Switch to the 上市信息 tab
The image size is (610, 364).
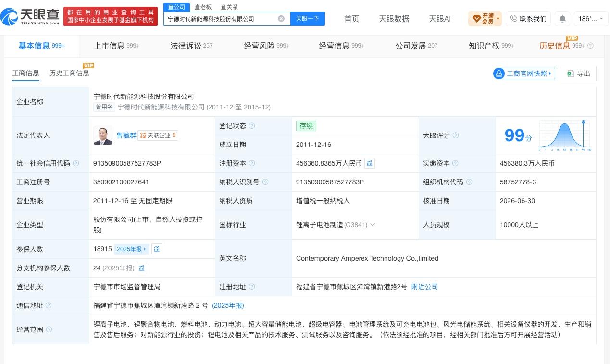(x=116, y=46)
